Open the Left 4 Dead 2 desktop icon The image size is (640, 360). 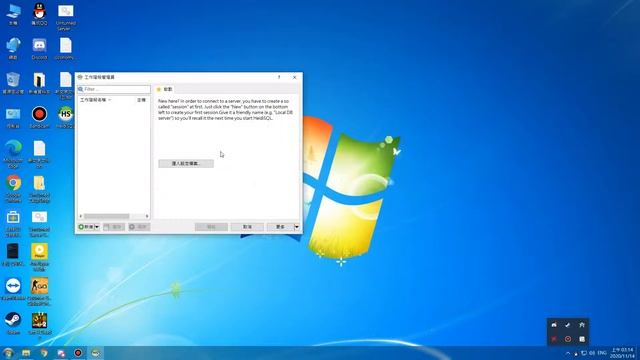click(x=39, y=326)
